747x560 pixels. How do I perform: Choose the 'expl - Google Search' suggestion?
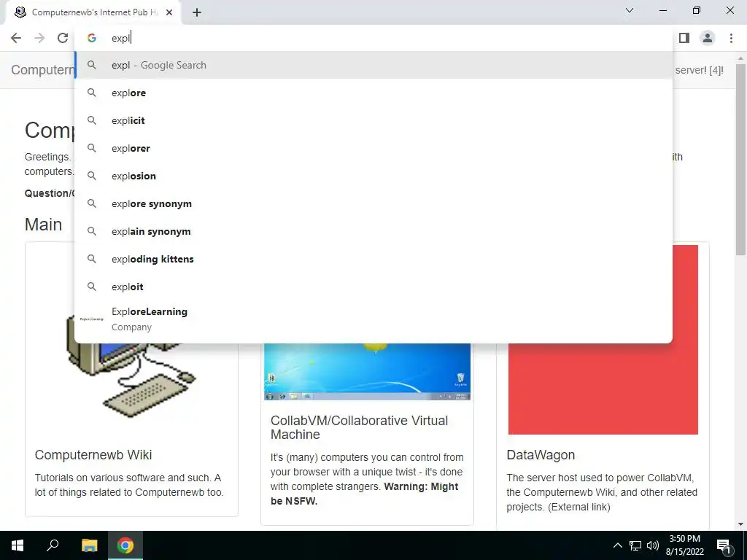point(374,65)
